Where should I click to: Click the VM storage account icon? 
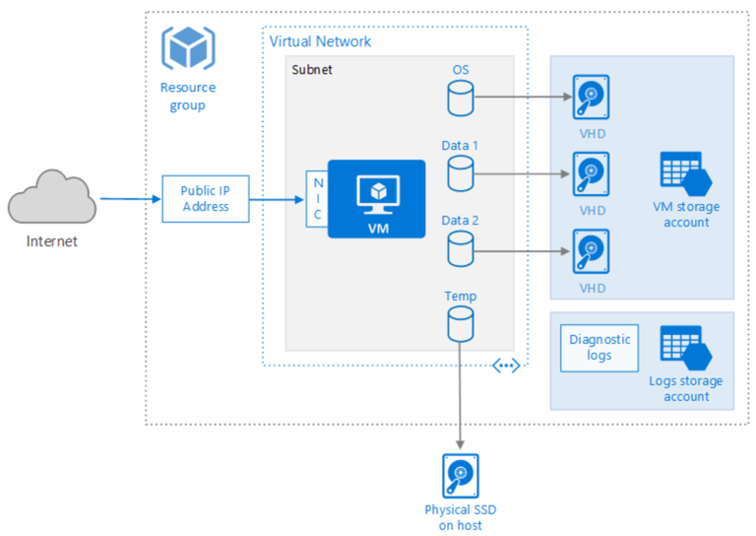(x=685, y=174)
